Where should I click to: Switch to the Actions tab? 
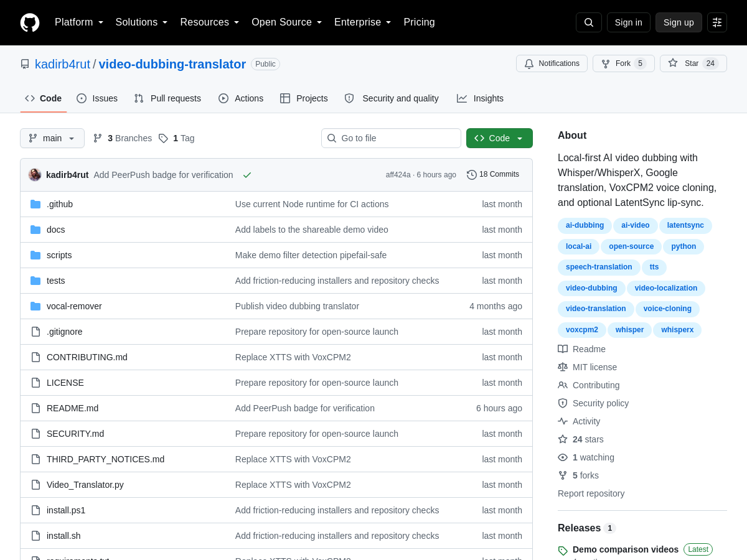(241, 98)
